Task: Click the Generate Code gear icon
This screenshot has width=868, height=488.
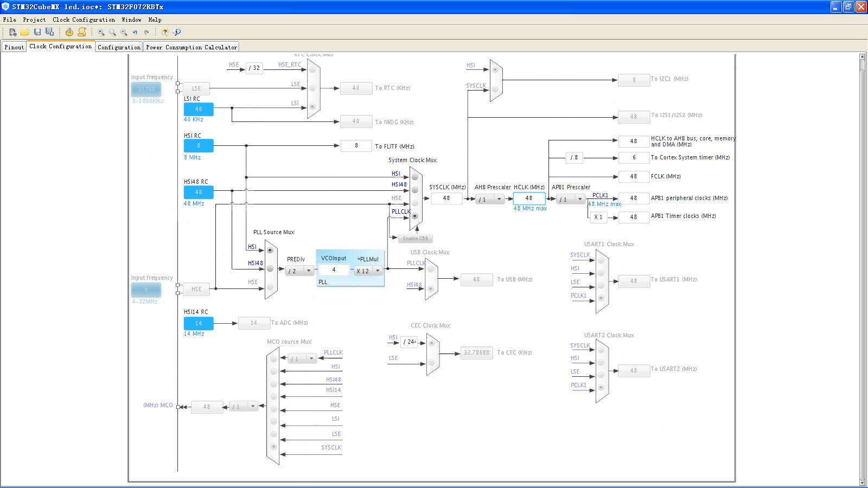Action: click(69, 33)
